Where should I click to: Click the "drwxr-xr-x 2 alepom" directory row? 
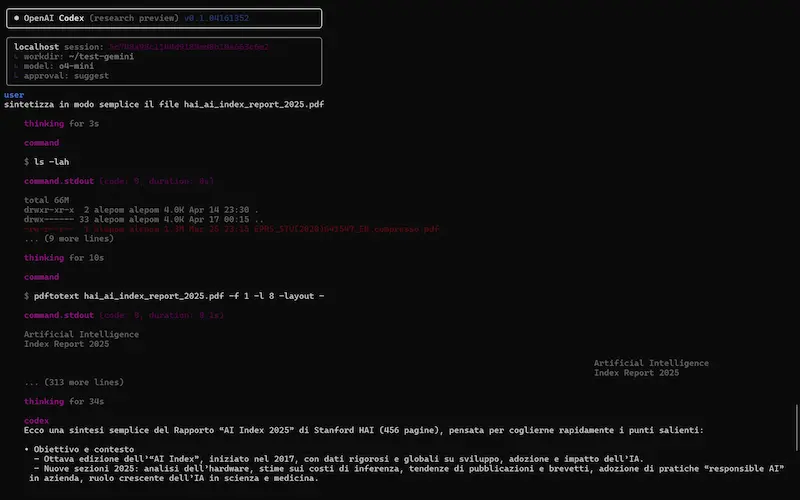pos(141,210)
